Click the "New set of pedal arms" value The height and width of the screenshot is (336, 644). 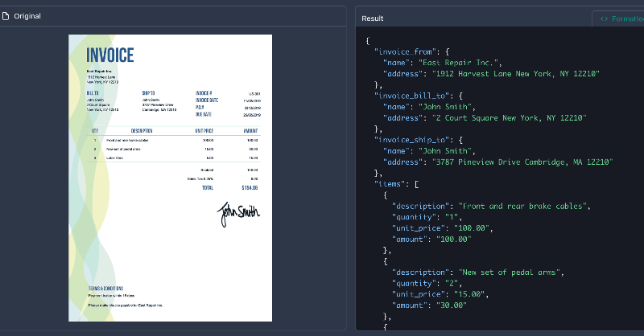pos(510,272)
